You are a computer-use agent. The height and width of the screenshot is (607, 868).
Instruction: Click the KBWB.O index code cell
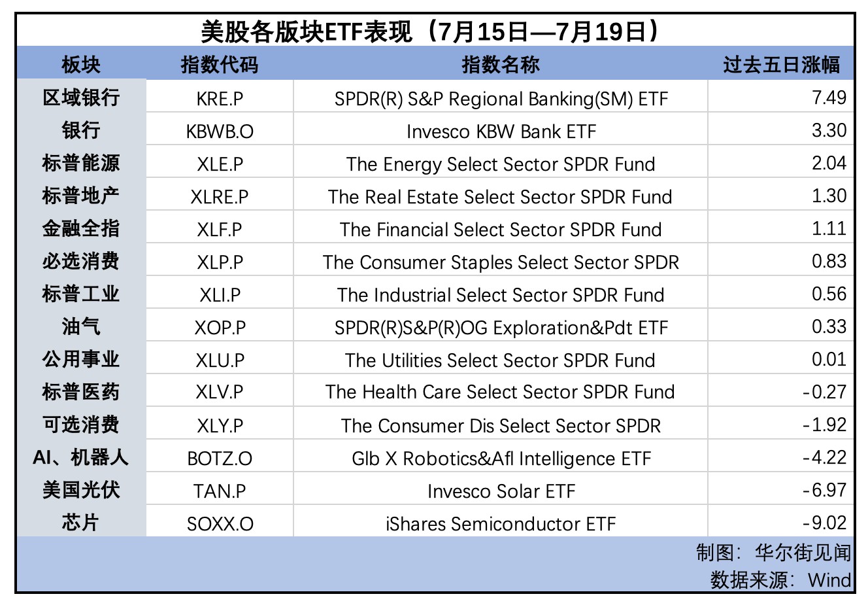220,131
